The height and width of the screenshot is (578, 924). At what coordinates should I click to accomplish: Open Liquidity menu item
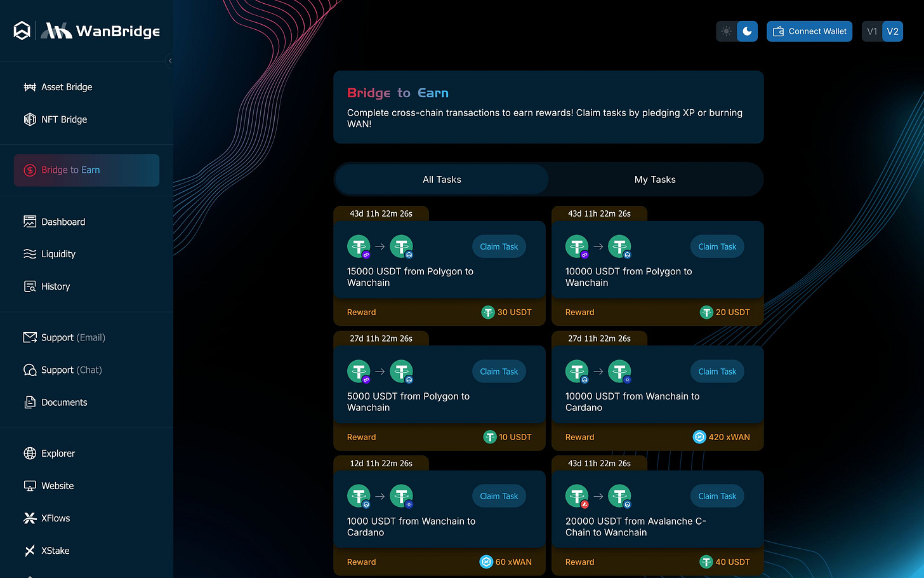(58, 254)
